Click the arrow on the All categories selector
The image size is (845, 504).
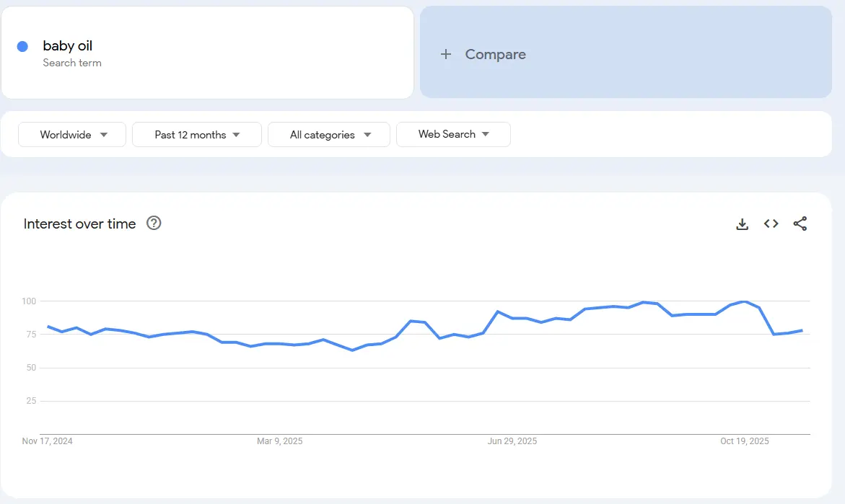coord(368,134)
